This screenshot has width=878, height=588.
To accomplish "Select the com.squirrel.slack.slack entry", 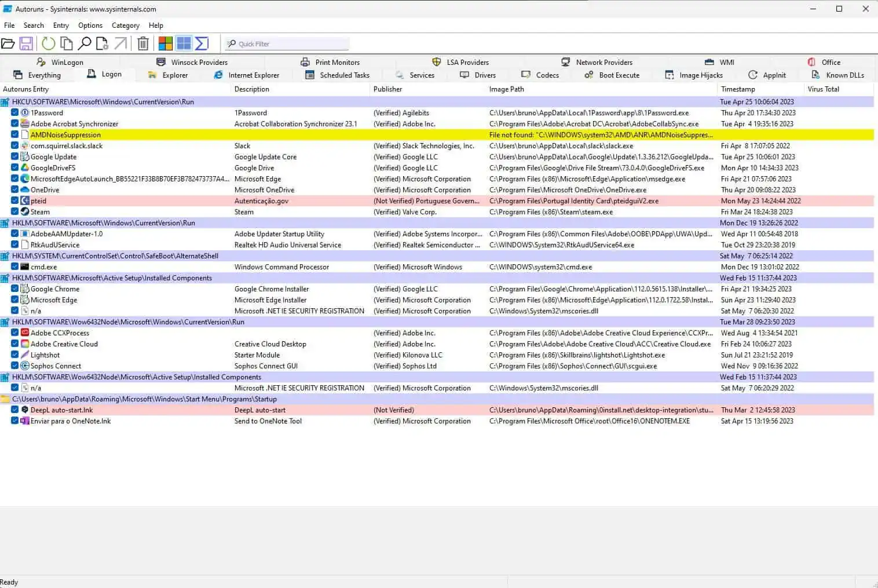I will (437, 145).
